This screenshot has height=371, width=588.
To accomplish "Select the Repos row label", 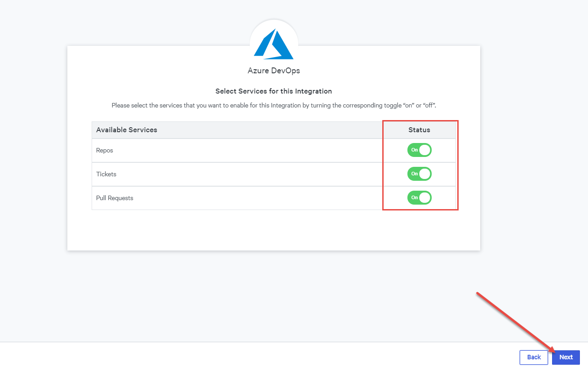I will pos(105,151).
